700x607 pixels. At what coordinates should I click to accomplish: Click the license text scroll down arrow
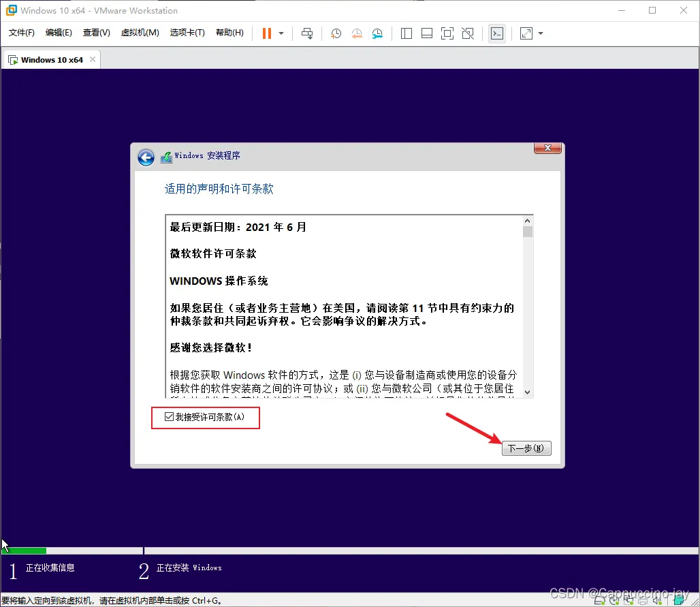528,392
